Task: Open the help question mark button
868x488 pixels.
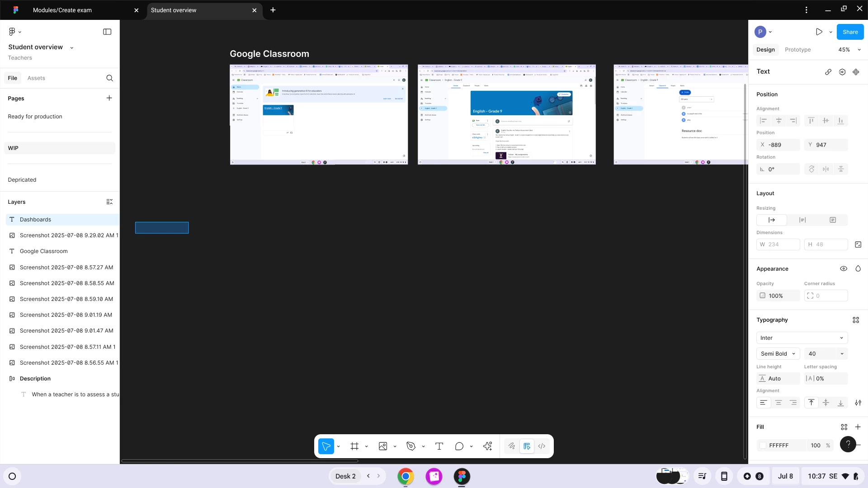Action: (x=848, y=444)
